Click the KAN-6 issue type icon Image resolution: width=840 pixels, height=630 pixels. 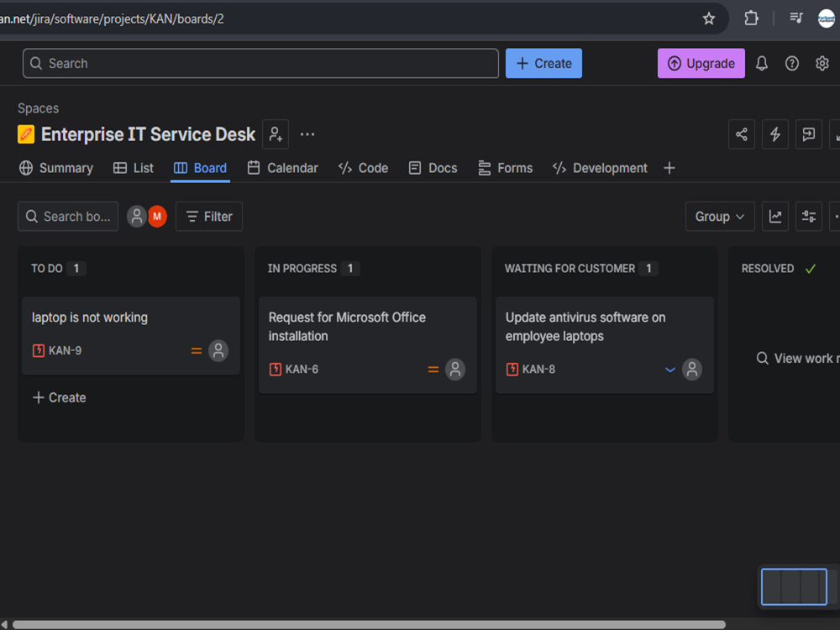(276, 370)
